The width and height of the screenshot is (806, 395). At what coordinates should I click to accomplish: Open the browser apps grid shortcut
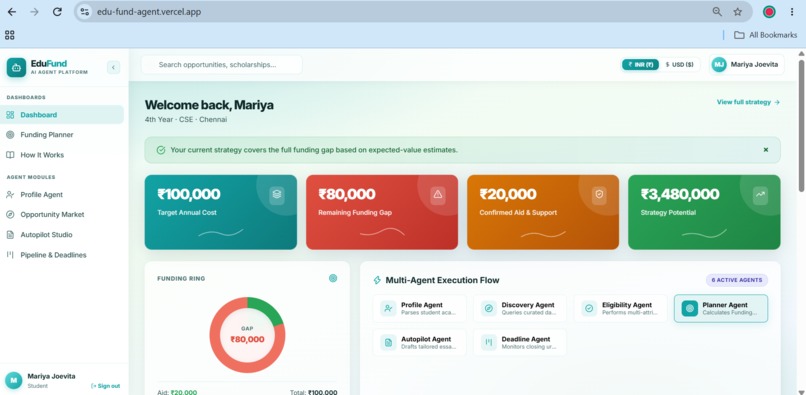(9, 35)
